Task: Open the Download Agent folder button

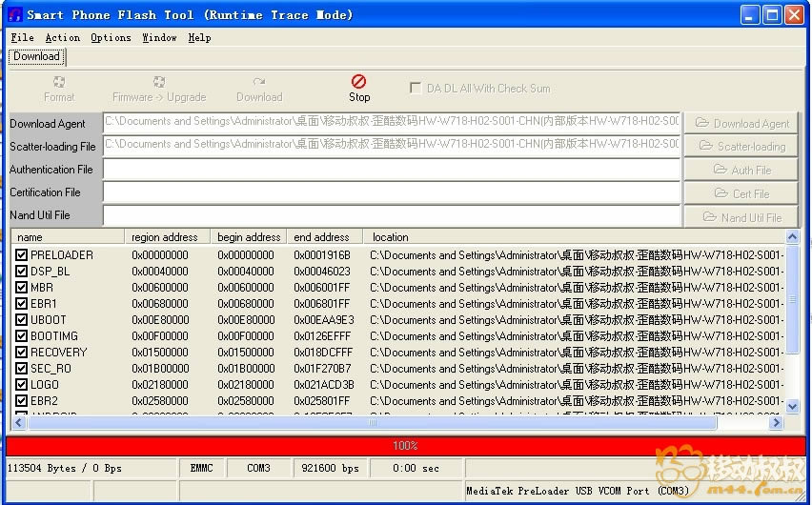Action: point(741,123)
